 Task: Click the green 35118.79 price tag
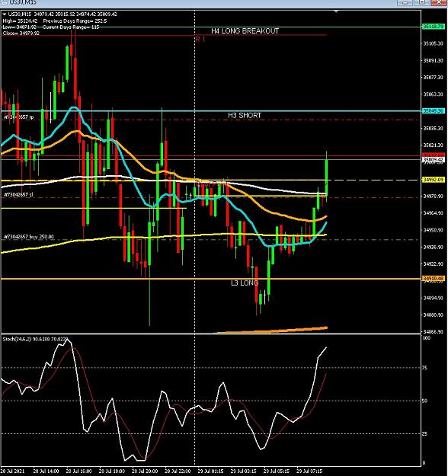[x=434, y=27]
